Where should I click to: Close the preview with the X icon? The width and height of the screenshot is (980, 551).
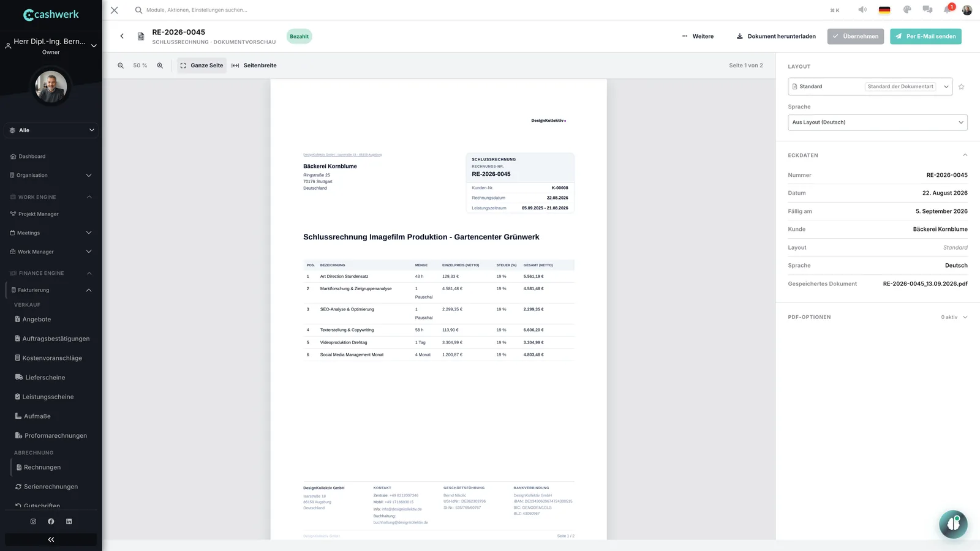[115, 10]
